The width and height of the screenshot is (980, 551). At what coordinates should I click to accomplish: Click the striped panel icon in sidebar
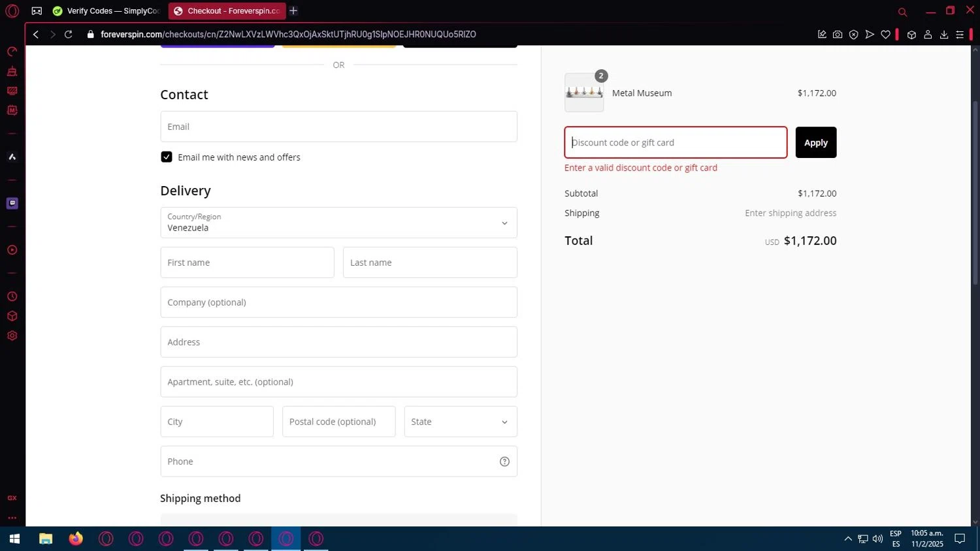(x=12, y=91)
